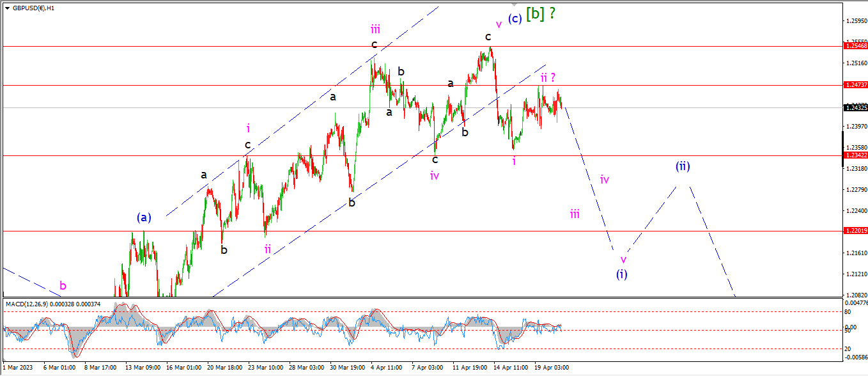
Task: Click the red 1.22019 price level tag
Action: pyautogui.click(x=855, y=231)
